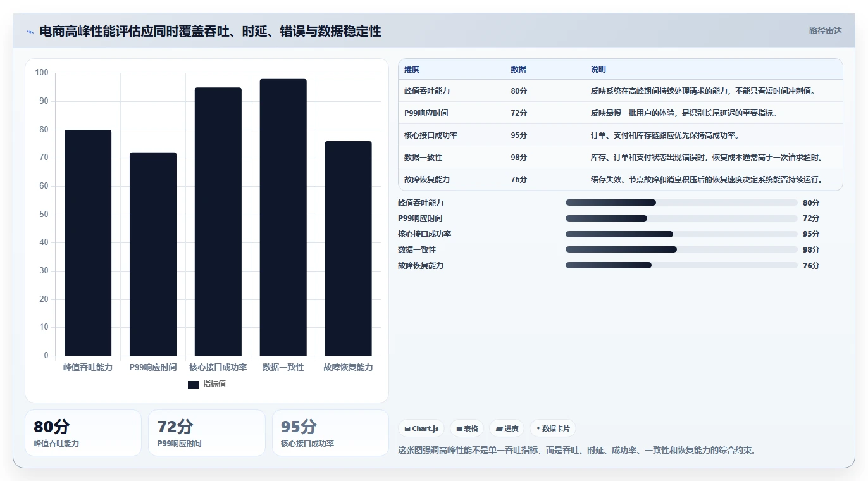The height and width of the screenshot is (481, 868).
Task: Click the 表格 chip icon
Action: [x=459, y=428]
